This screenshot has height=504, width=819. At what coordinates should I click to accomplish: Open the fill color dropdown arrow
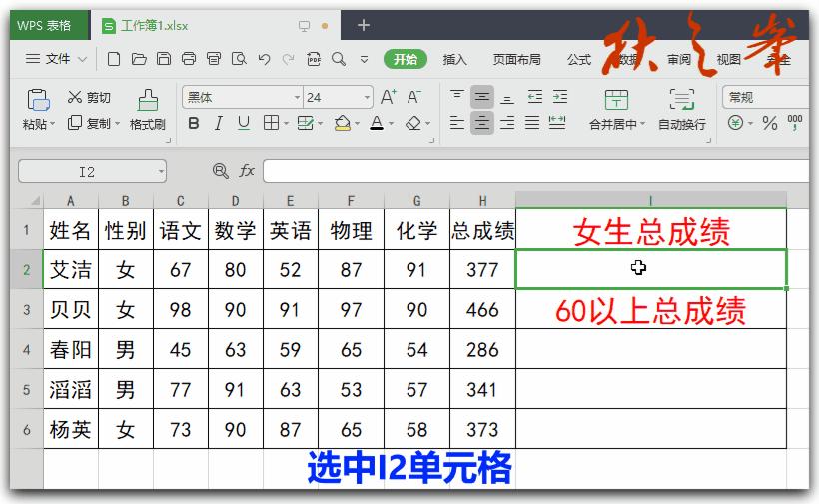358,124
